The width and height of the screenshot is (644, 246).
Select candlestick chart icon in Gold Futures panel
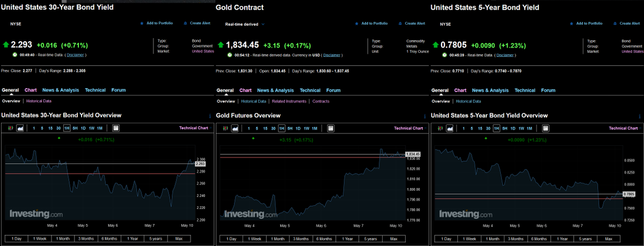click(226, 128)
